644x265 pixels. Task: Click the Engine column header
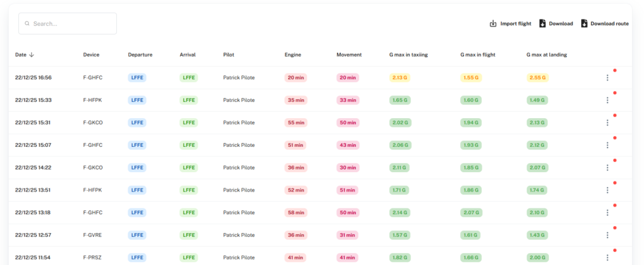tap(292, 55)
